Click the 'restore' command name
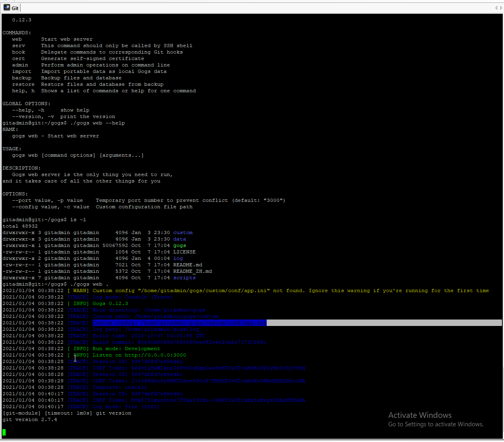This screenshot has height=442, width=504. 23,84
